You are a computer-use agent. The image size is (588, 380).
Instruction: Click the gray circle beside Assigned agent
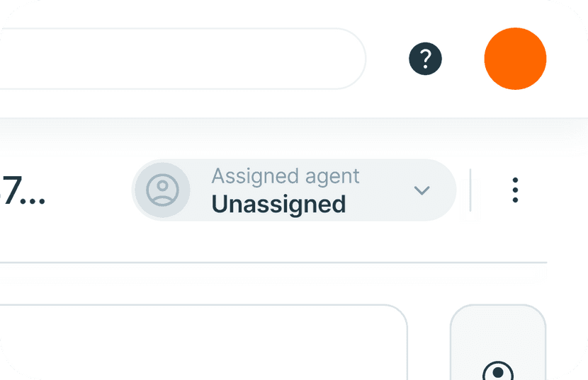(162, 190)
